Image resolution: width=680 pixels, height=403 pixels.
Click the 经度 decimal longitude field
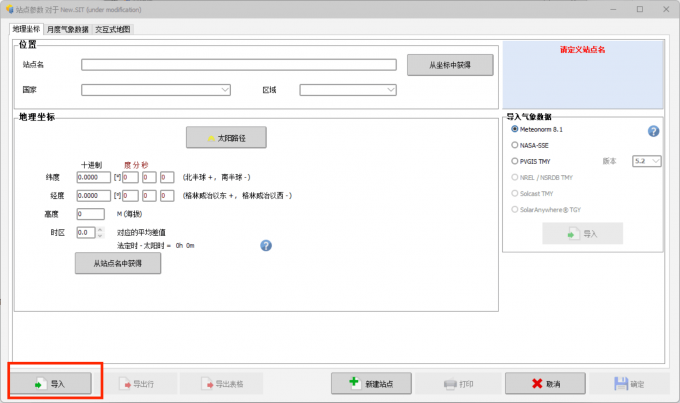(94, 195)
